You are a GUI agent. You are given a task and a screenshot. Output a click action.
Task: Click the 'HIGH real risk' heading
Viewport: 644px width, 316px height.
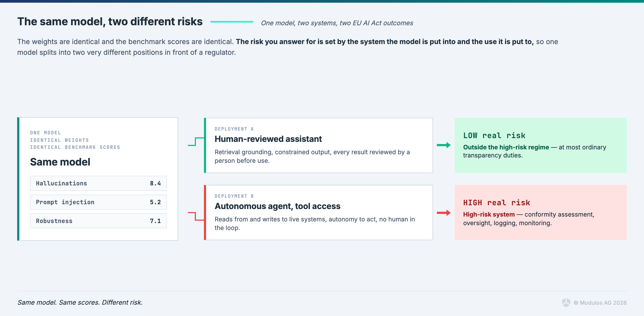tap(497, 203)
